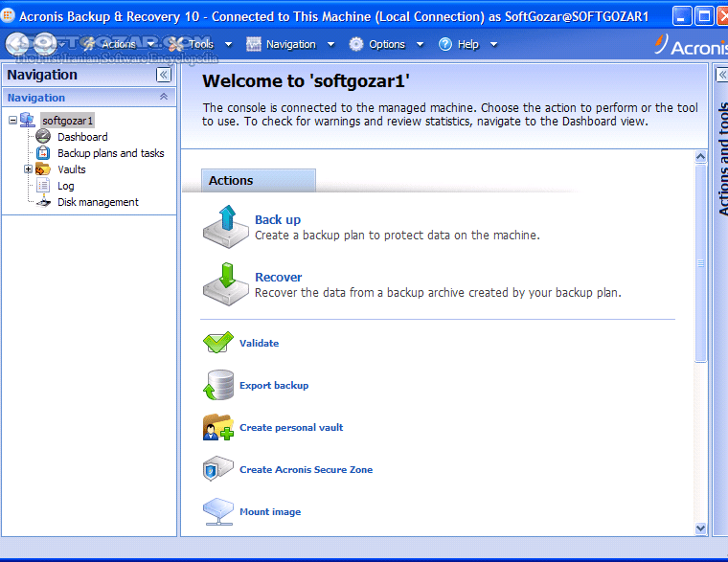Click the scrollbar up arrow

pos(700,156)
